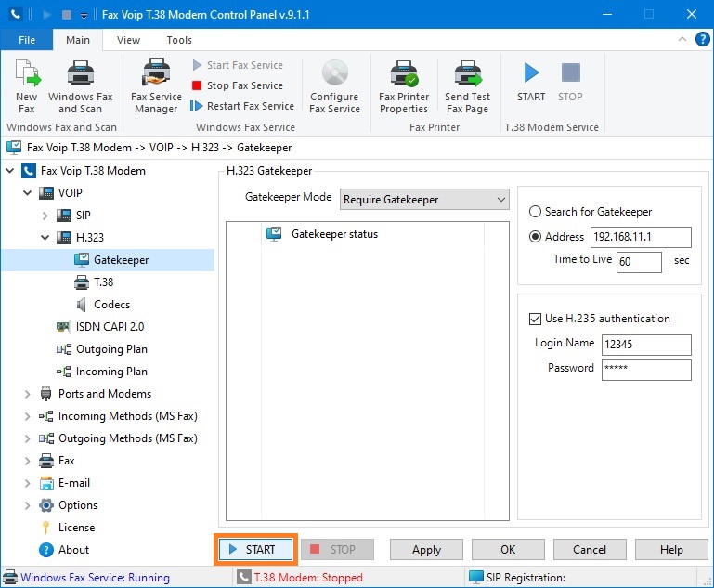The height and width of the screenshot is (588, 714).
Task: Collapse the H.323 tree node
Action: tap(45, 237)
